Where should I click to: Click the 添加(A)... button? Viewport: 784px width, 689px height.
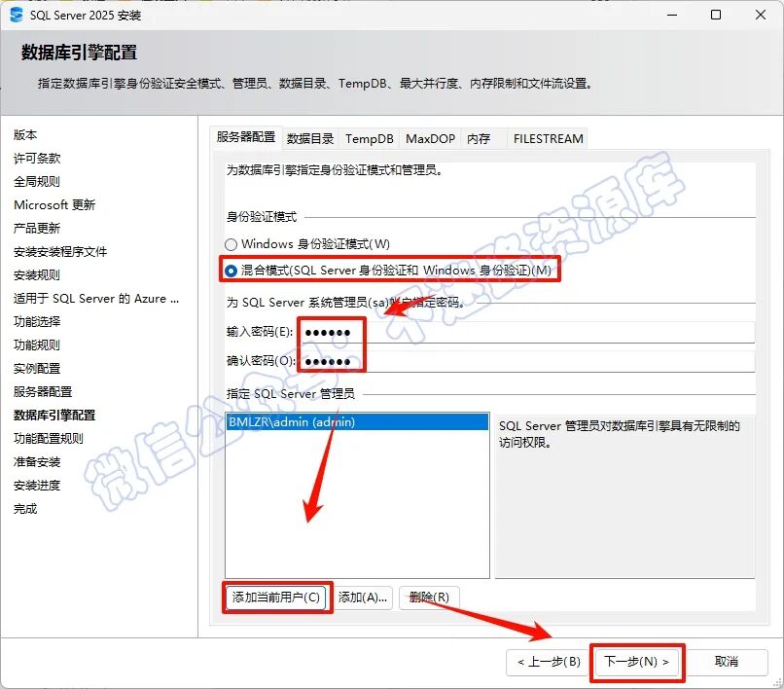[363, 597]
